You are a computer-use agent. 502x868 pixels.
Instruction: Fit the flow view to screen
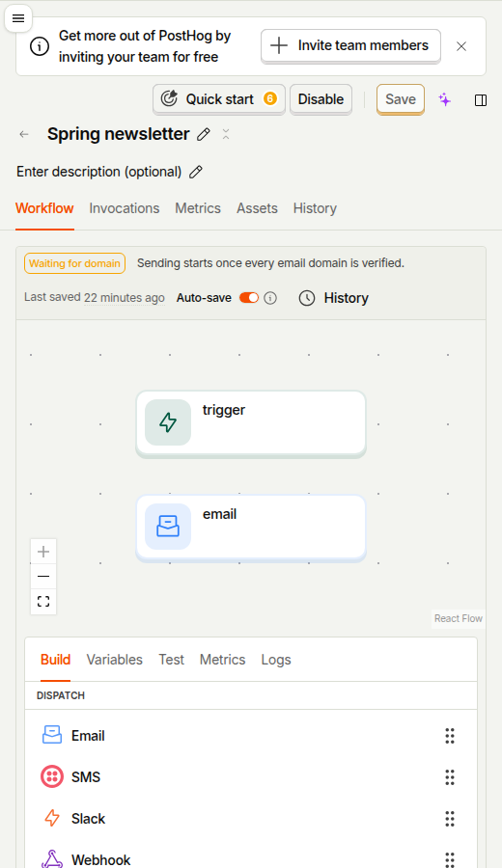coord(43,601)
